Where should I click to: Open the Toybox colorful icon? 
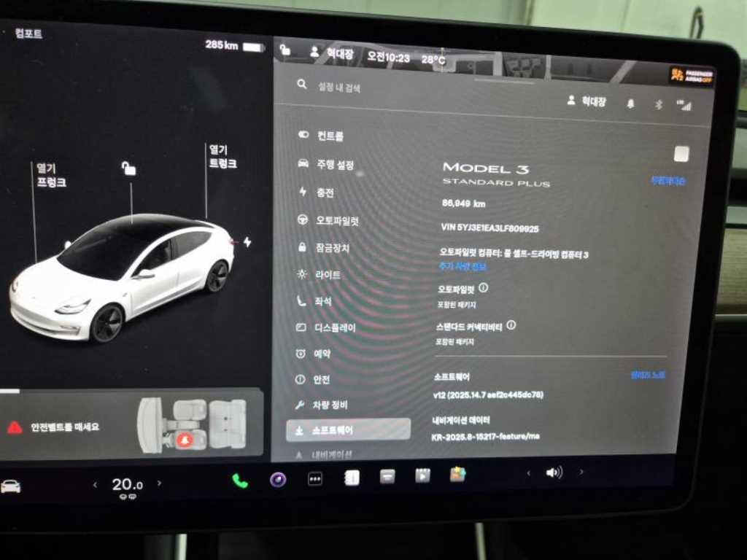tap(457, 474)
